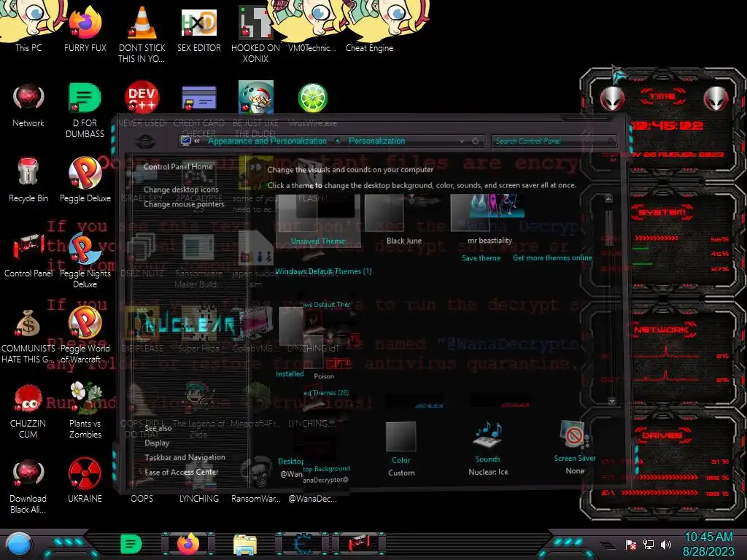Click the Windows Default Themes (1) heading

(x=323, y=271)
